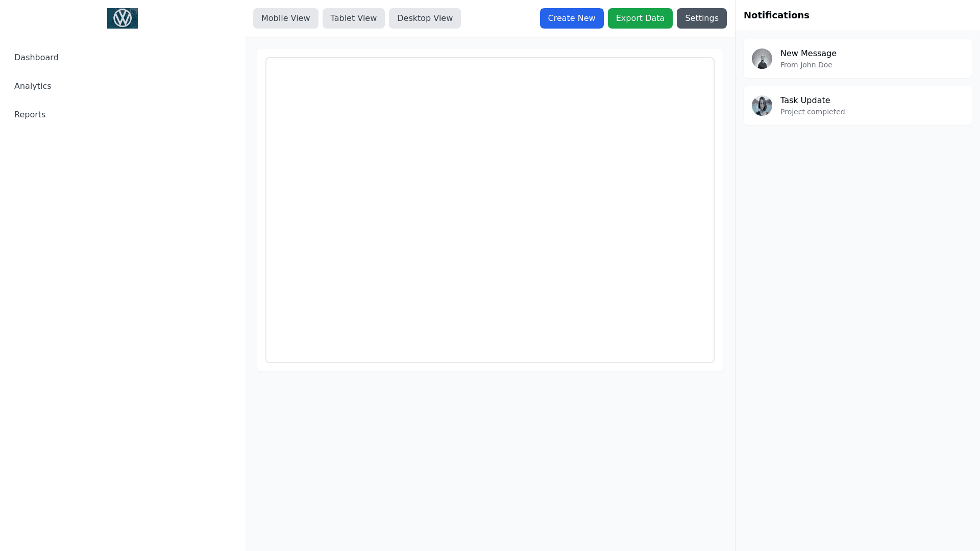980x551 pixels.
Task: Click the avatar beside Task Update
Action: (x=762, y=106)
